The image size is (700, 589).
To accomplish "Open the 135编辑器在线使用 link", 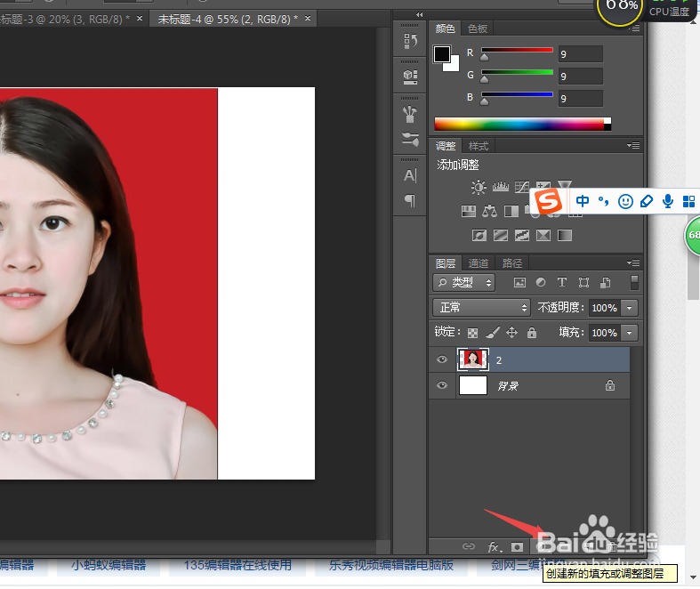I will (237, 565).
